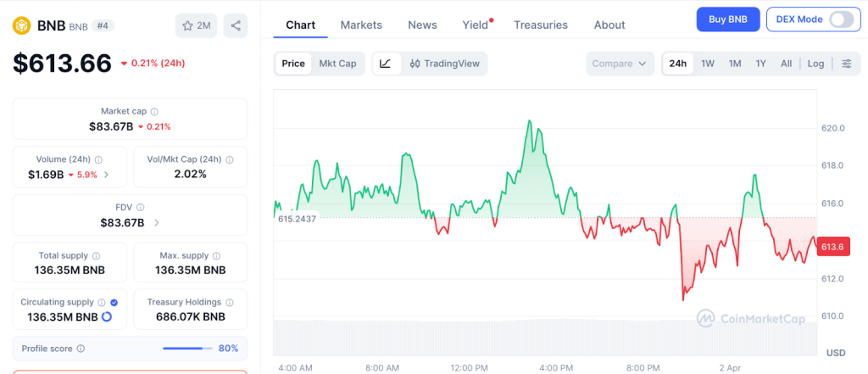The image size is (868, 374).
Task: Toggle Log scale on chart
Action: click(x=815, y=64)
